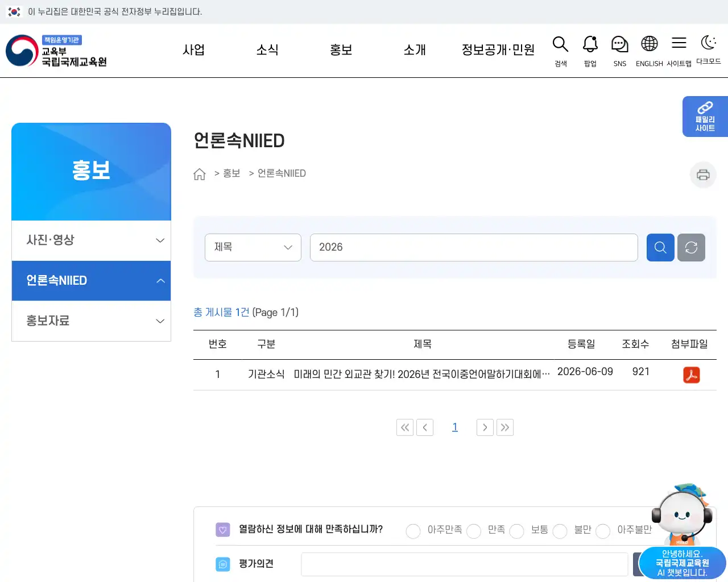This screenshot has height=582, width=728.
Task: Click the 2026-06-09 date cell
Action: pyautogui.click(x=585, y=372)
